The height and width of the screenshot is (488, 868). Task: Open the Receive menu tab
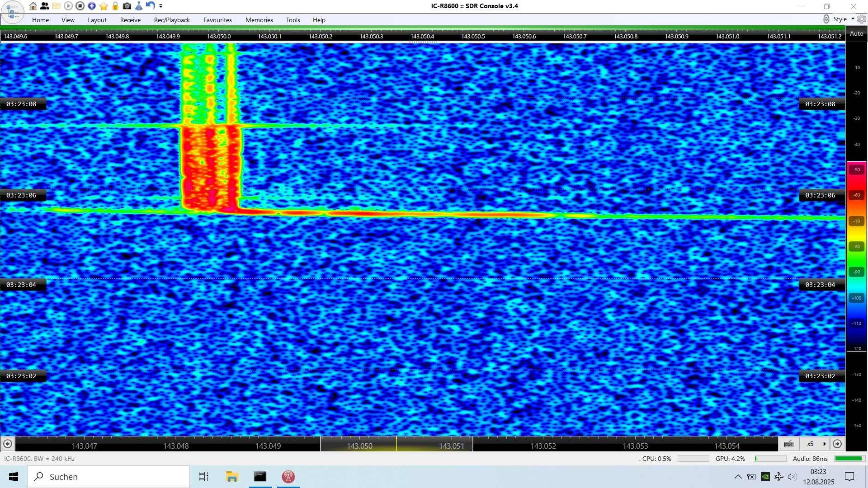[x=130, y=20]
